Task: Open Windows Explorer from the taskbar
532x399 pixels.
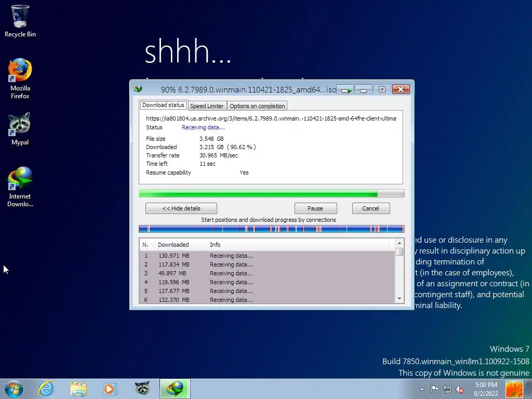Action: (x=78, y=389)
